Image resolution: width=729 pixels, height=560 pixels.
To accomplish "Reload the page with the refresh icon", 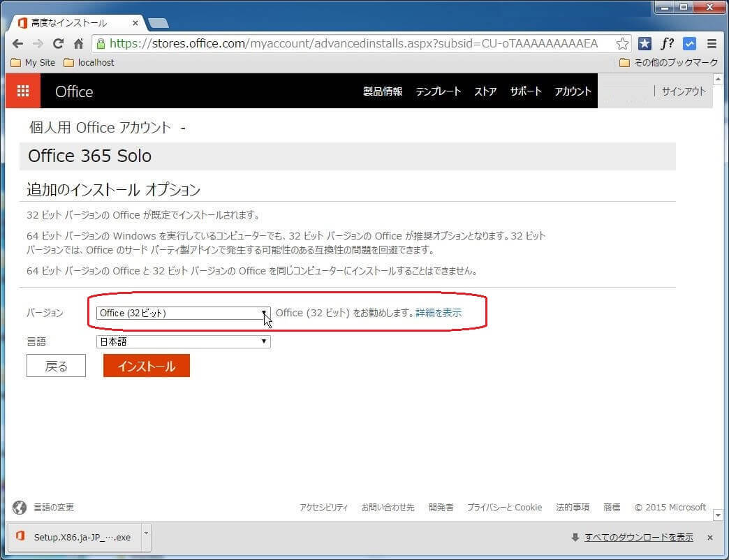I will pos(59,43).
